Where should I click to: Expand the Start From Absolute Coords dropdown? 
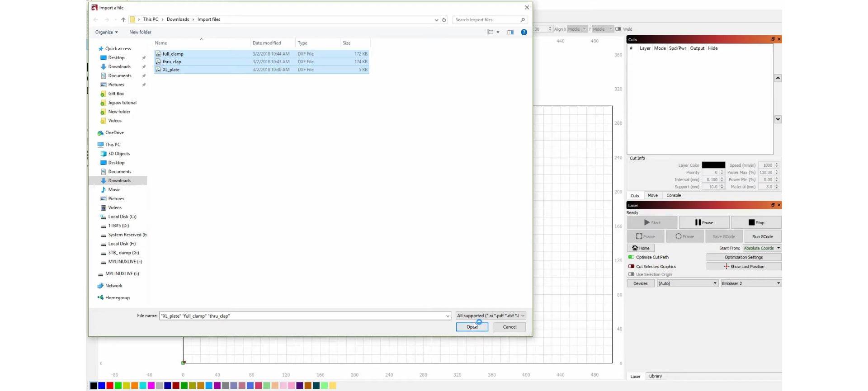point(762,248)
